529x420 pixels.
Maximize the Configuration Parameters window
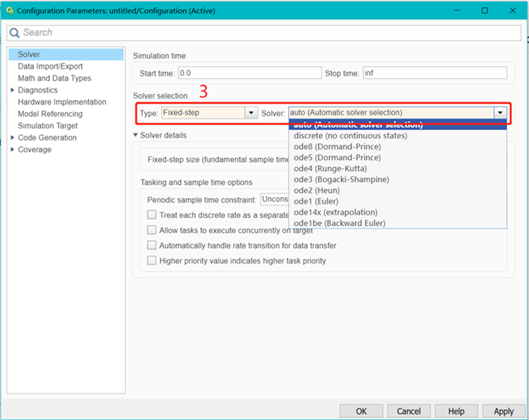(x=485, y=11)
